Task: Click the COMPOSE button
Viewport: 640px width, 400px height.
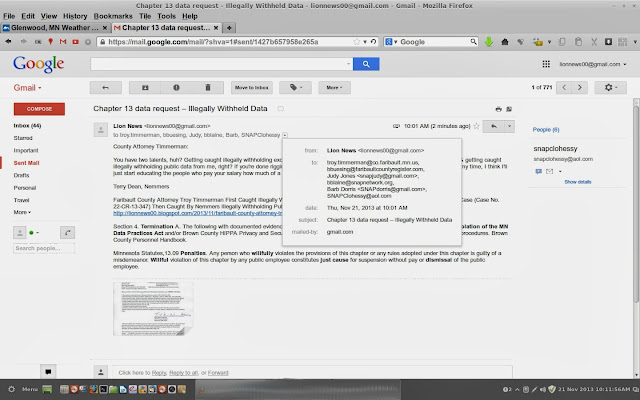Action: 39,109
